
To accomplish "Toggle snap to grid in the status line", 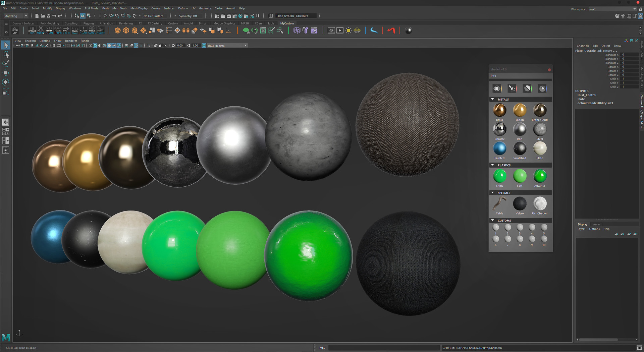I will 105,16.
